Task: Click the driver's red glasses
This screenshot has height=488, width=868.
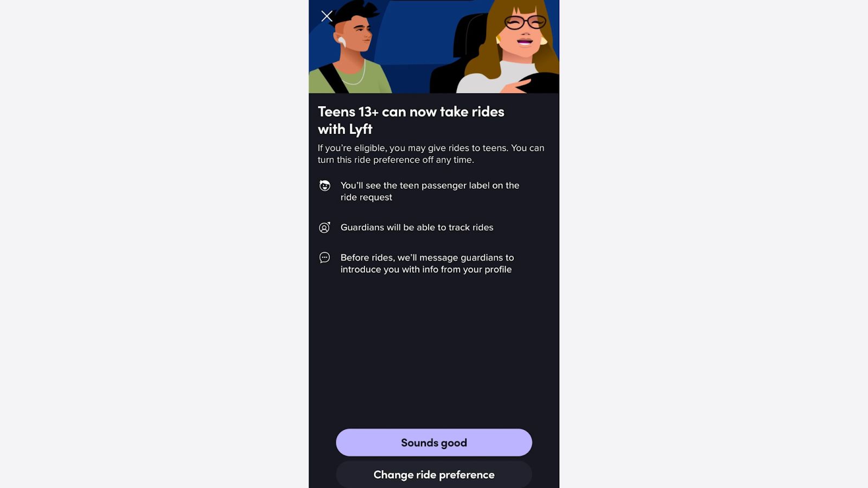Action: coord(525,22)
